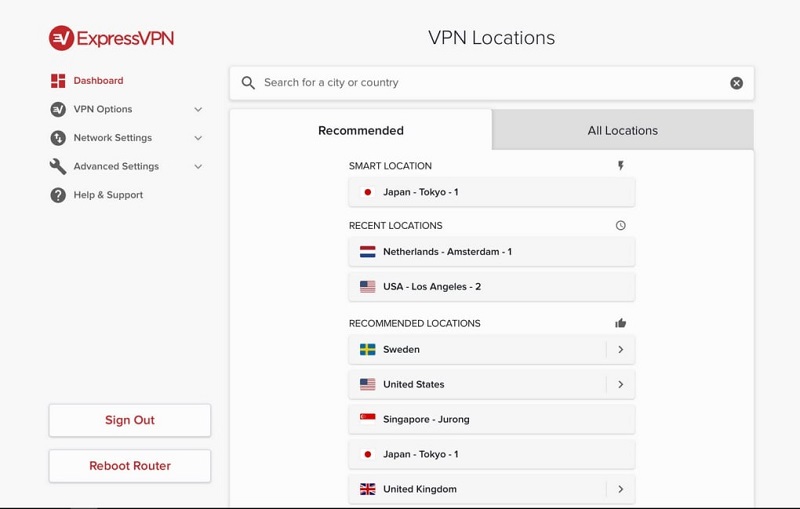The image size is (800, 509).
Task: Click the Singapore flag icon
Action: [x=367, y=419]
